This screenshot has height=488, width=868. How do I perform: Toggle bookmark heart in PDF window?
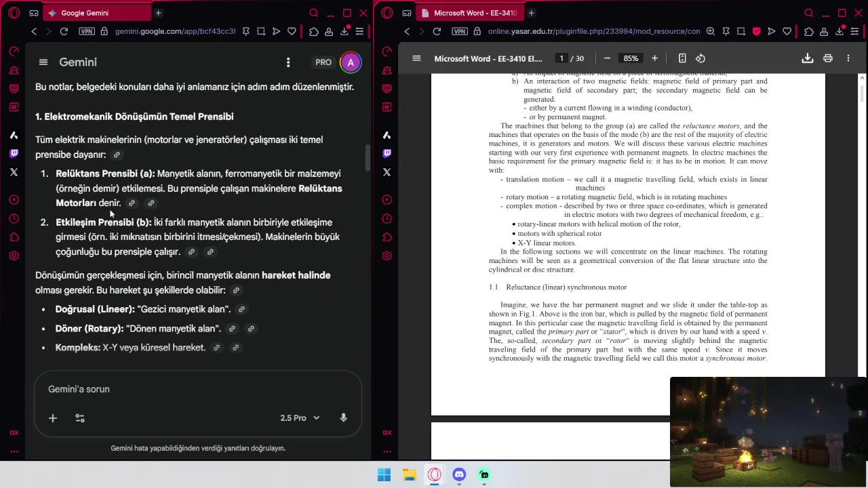(x=787, y=31)
